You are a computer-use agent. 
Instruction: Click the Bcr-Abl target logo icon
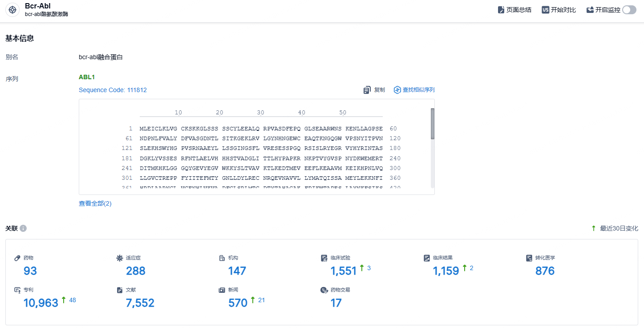tap(12, 10)
